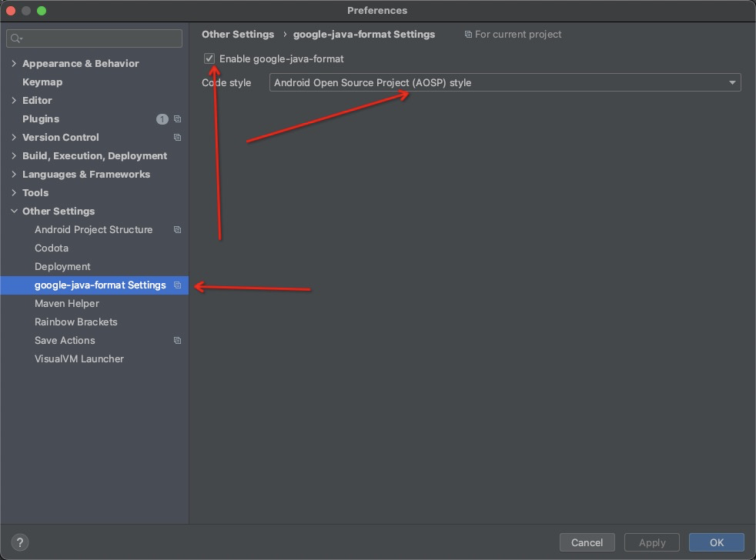Select VisualVM Launcher settings item
This screenshot has height=560, width=756.
point(79,359)
